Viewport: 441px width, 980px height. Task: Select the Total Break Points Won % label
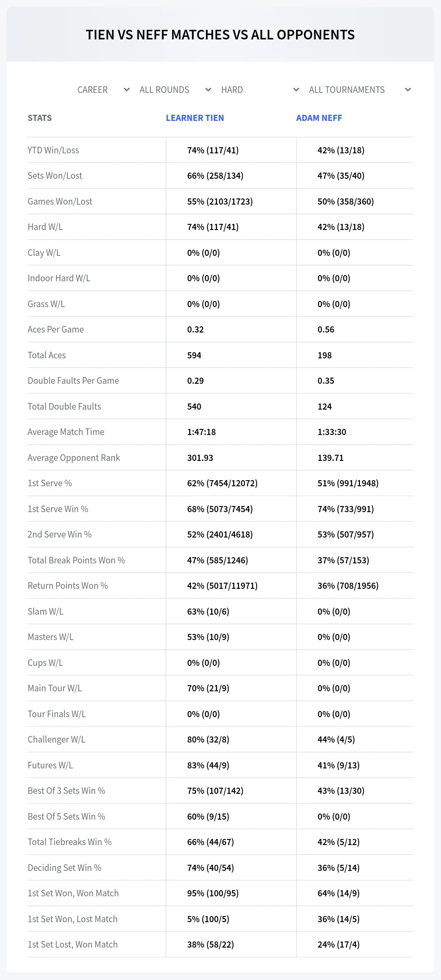[76, 560]
